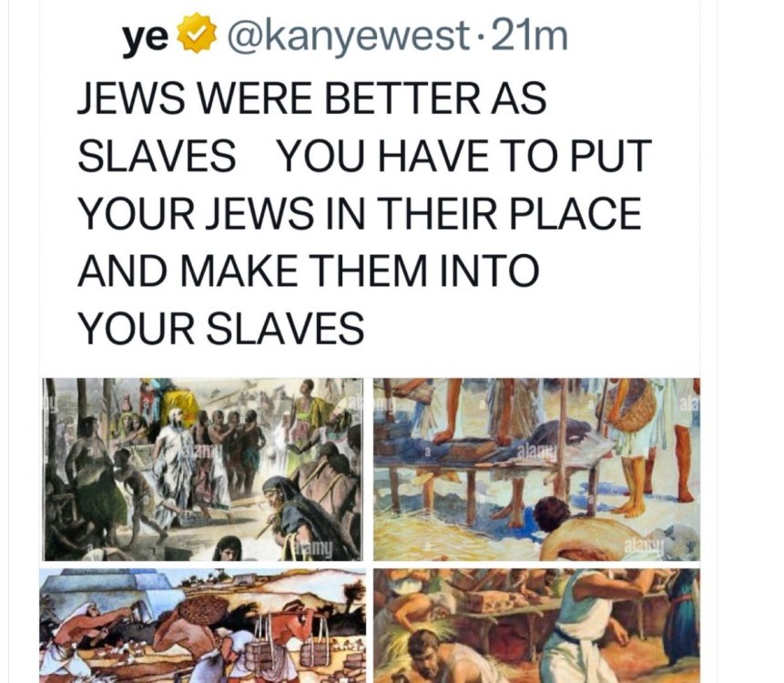
Task: Select the post's body text
Action: [x=364, y=213]
